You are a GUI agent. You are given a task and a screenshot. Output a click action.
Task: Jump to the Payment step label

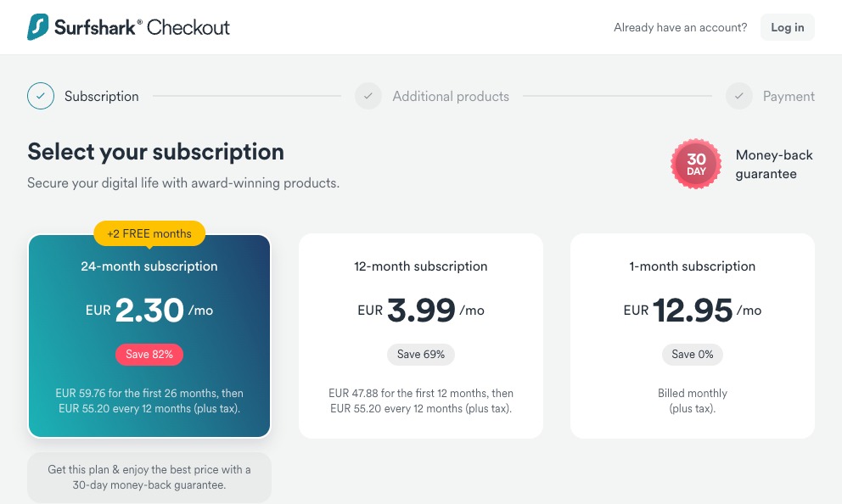[x=789, y=96]
